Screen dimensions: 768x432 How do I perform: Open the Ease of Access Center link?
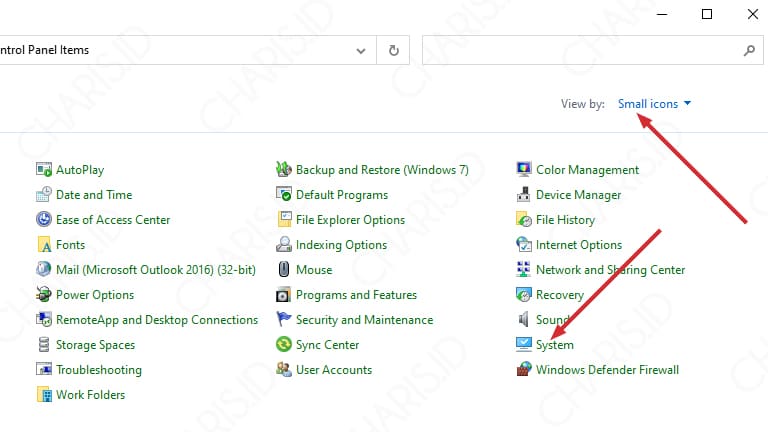pyautogui.click(x=113, y=220)
